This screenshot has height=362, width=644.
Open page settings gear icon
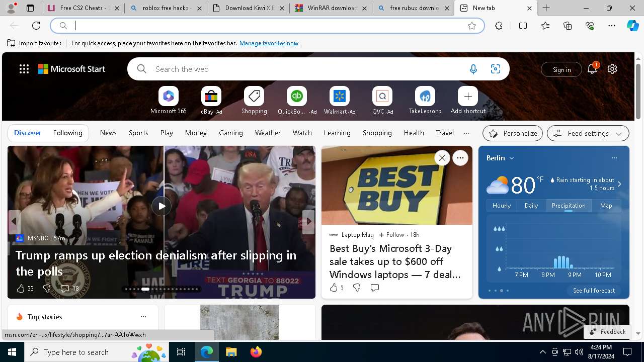612,69
